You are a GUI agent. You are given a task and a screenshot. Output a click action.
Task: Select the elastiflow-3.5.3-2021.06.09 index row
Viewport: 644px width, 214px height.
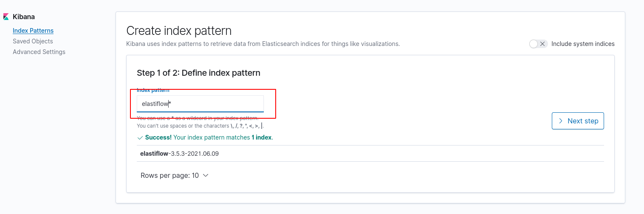click(x=370, y=154)
